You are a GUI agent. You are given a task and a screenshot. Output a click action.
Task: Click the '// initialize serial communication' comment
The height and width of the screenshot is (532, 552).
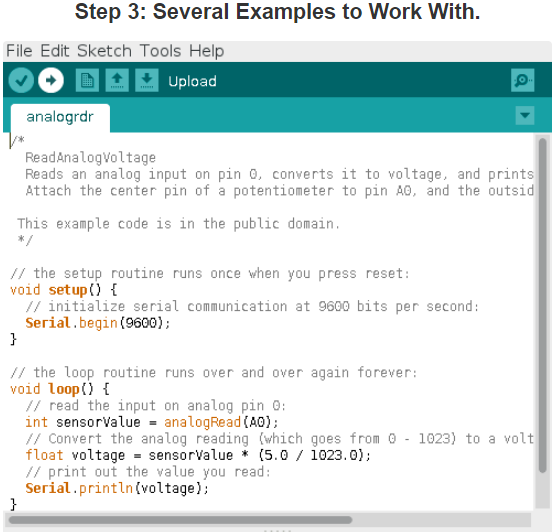[252, 307]
